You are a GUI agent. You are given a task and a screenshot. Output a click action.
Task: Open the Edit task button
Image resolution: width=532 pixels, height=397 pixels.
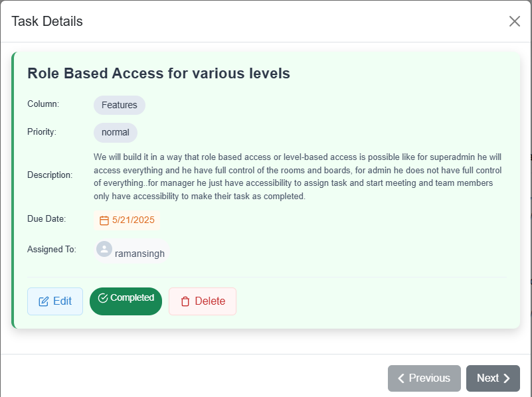55,301
